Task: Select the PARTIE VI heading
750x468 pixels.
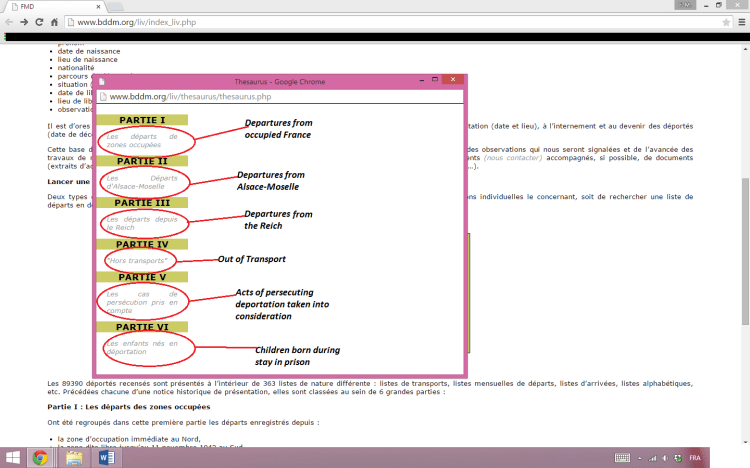Action: pos(142,327)
